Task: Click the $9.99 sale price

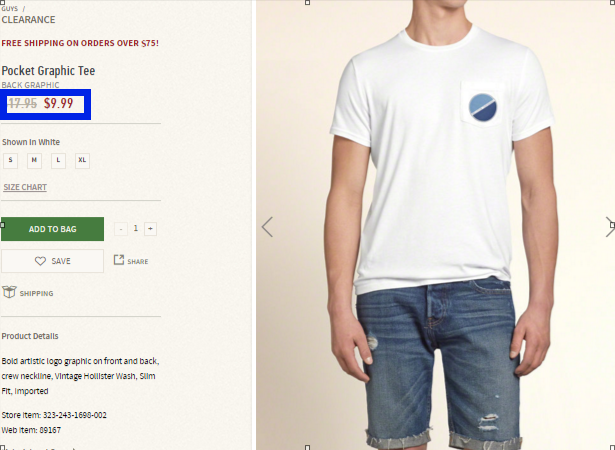Action: 58,104
